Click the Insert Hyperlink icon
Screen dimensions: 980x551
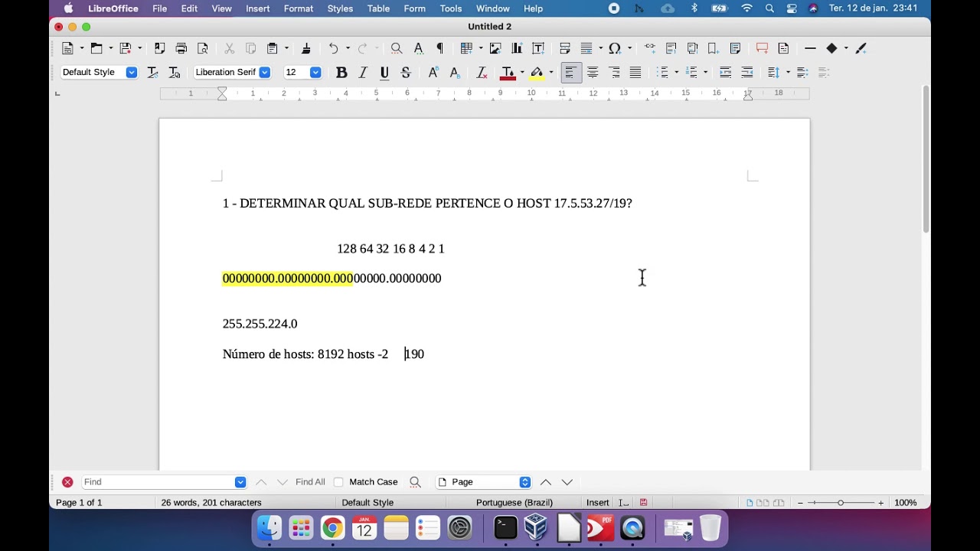click(650, 48)
